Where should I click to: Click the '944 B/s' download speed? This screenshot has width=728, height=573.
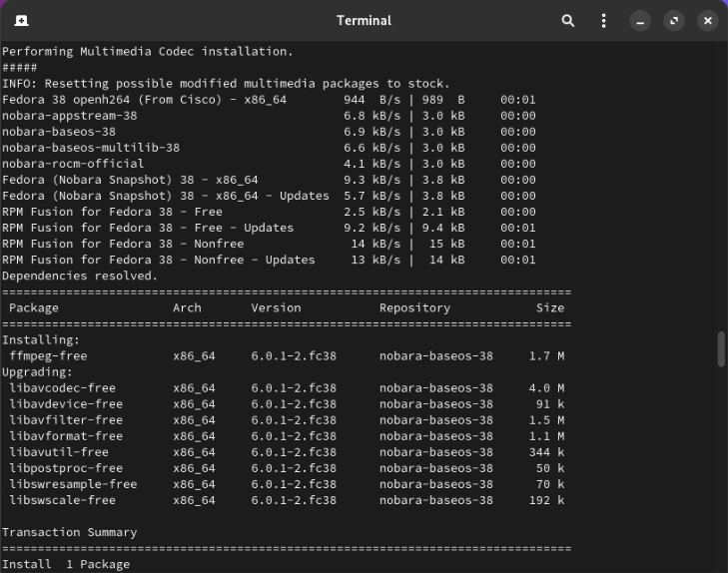click(x=371, y=100)
